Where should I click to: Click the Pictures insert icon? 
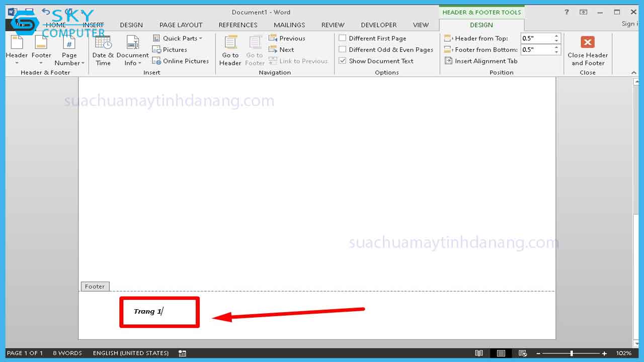tap(156, 50)
